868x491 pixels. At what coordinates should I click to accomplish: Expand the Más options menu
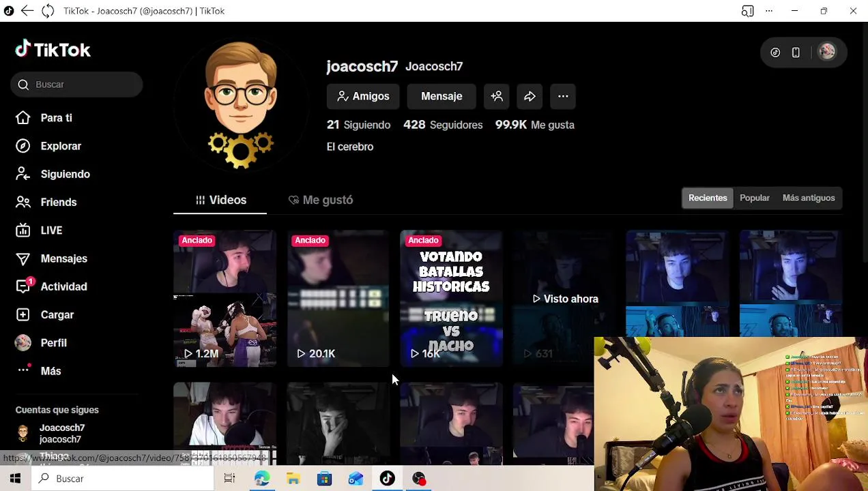[x=50, y=371]
